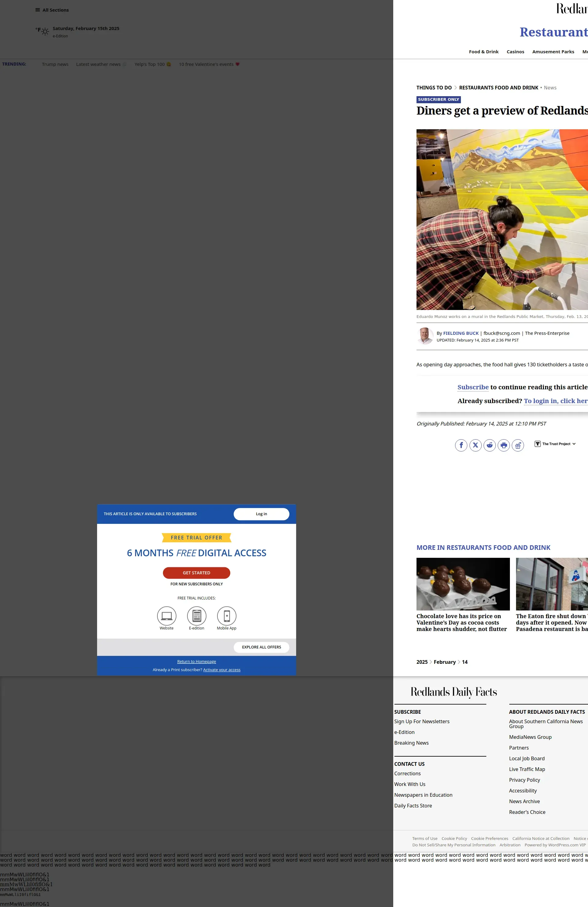
Task: Share article on Facebook
Action: pos(461,445)
